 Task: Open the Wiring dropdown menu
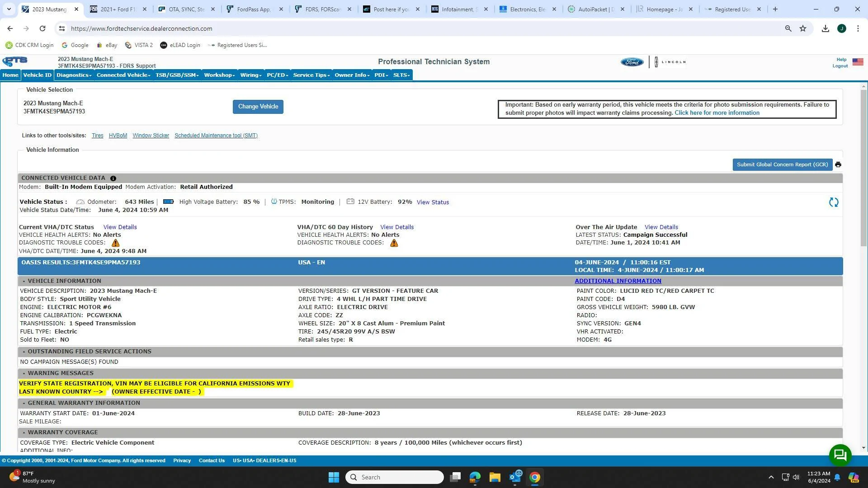pos(251,75)
